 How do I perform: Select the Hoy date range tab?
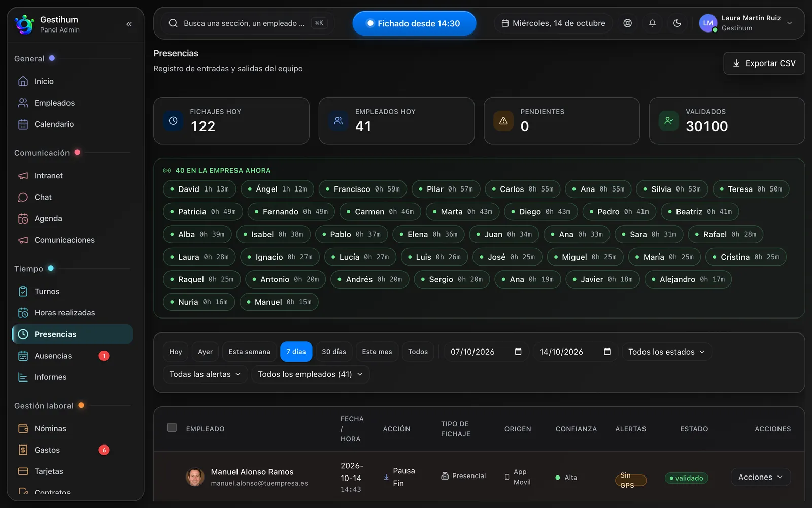[176, 352]
